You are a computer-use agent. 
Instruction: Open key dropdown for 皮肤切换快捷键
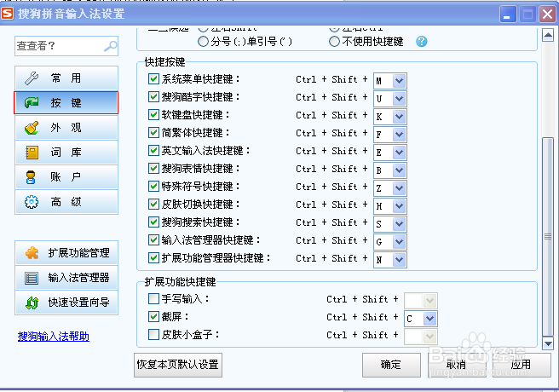pos(400,206)
